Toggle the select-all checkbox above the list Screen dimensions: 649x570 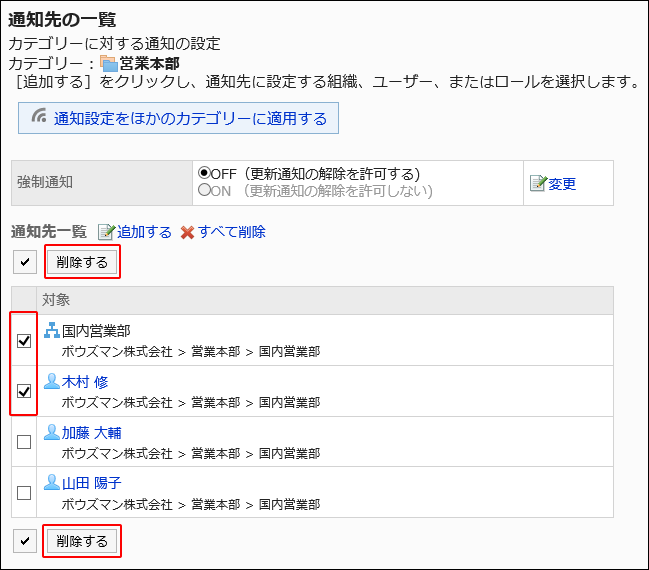point(25,262)
